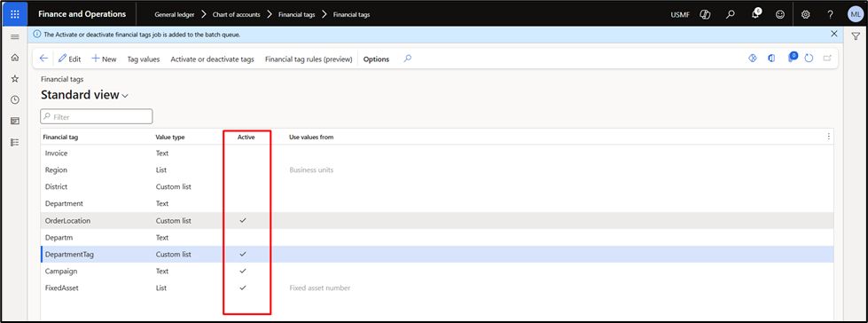This screenshot has width=868, height=323.
Task: Click Activate or deactivate tags button
Action: tap(212, 59)
